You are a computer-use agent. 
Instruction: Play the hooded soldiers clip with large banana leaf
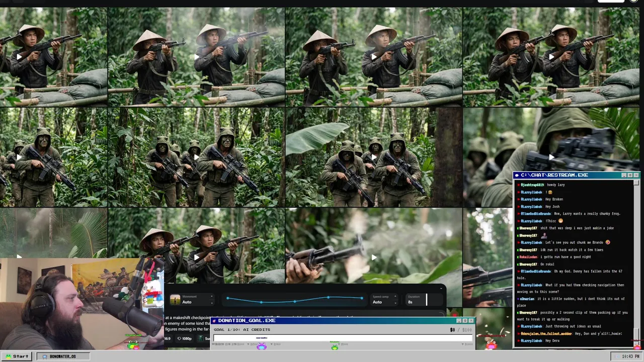click(373, 157)
